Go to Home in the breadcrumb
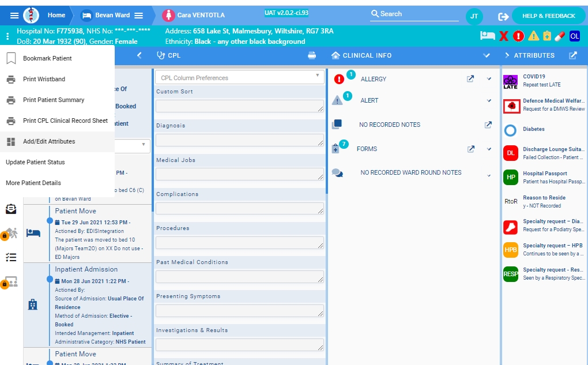The height and width of the screenshot is (365, 588). pyautogui.click(x=56, y=16)
